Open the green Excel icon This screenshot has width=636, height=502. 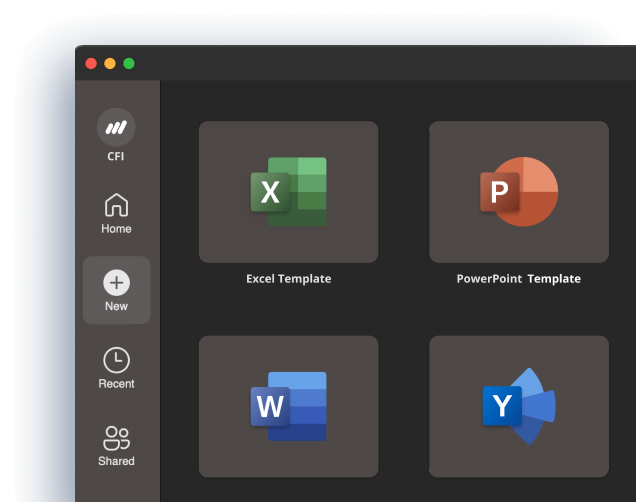click(288, 192)
